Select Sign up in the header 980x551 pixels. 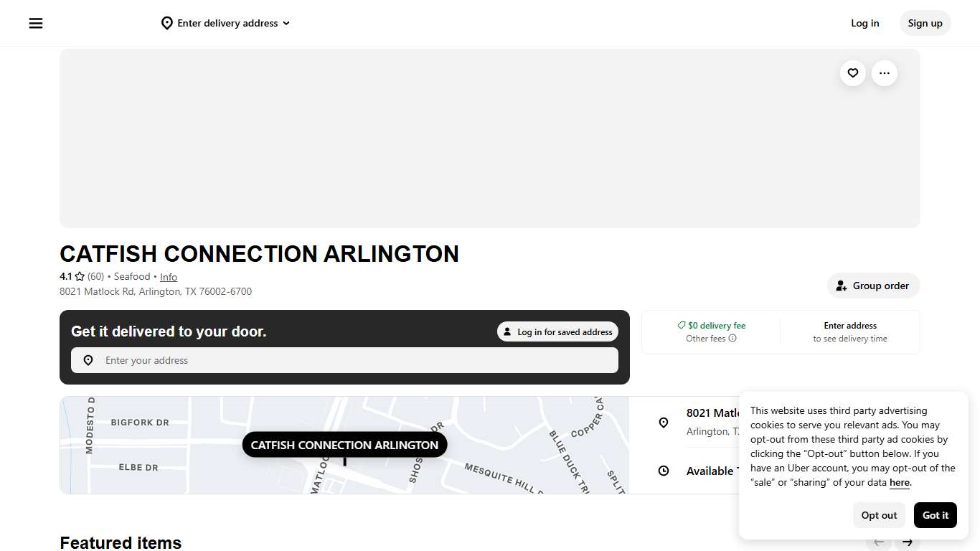click(x=925, y=23)
